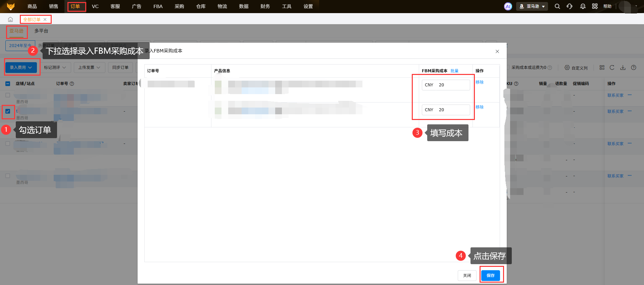Switch to the 多平台 orders tab

coord(41,31)
